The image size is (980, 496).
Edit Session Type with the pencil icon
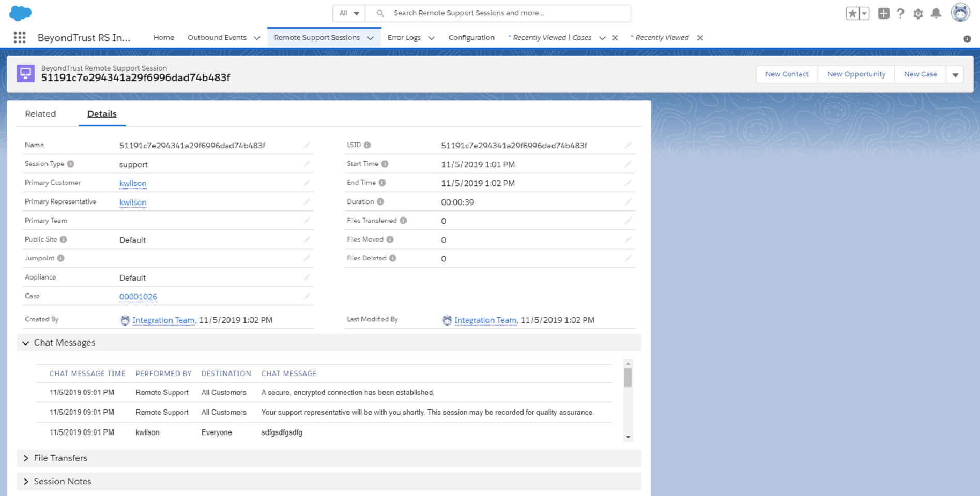[x=307, y=164]
